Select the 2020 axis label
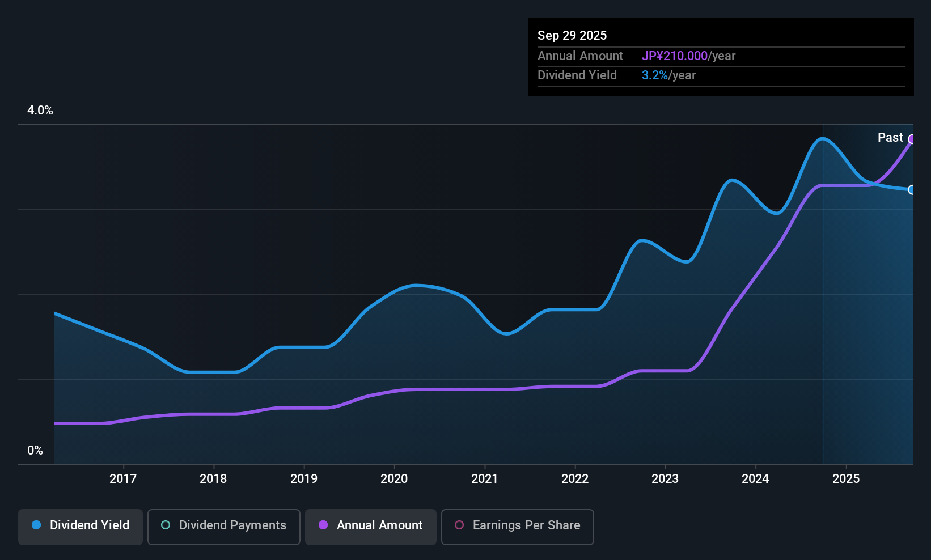The height and width of the screenshot is (560, 931). point(395,478)
